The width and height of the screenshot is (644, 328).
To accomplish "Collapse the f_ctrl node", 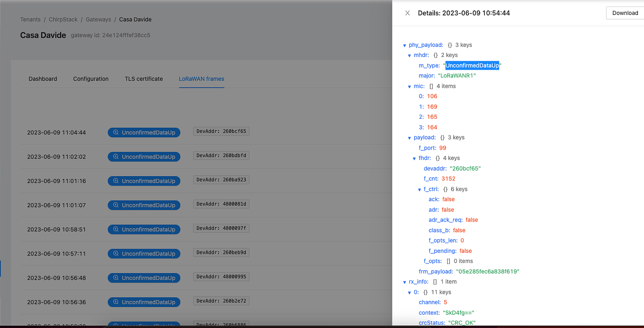I will [x=420, y=190].
